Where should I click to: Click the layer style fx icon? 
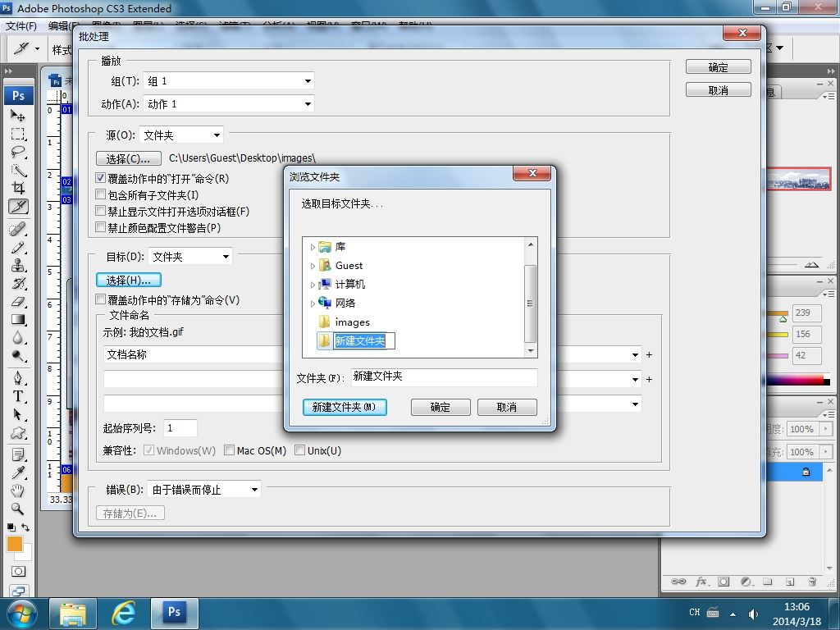701,582
